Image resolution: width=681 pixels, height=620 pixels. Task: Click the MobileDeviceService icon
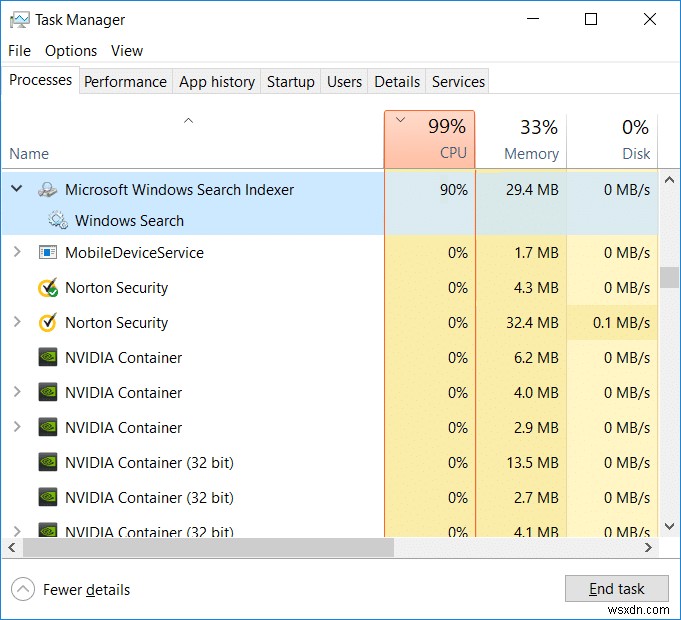tap(47, 252)
